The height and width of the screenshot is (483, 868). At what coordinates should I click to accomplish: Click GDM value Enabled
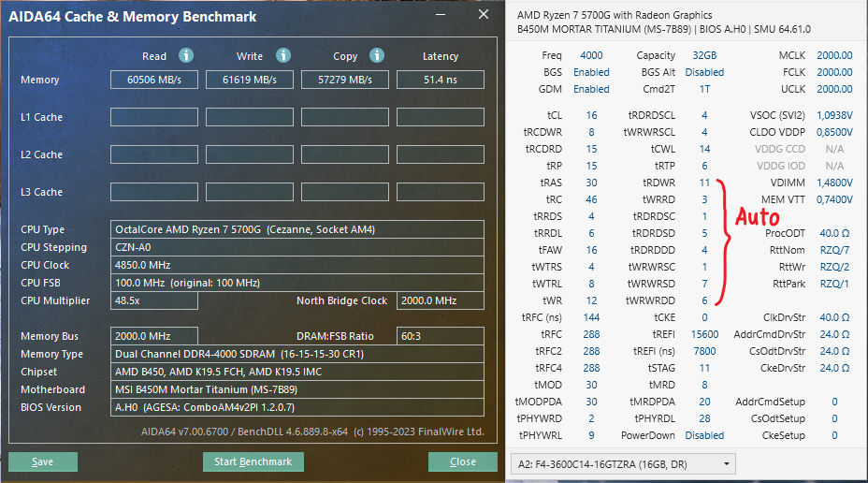point(591,89)
